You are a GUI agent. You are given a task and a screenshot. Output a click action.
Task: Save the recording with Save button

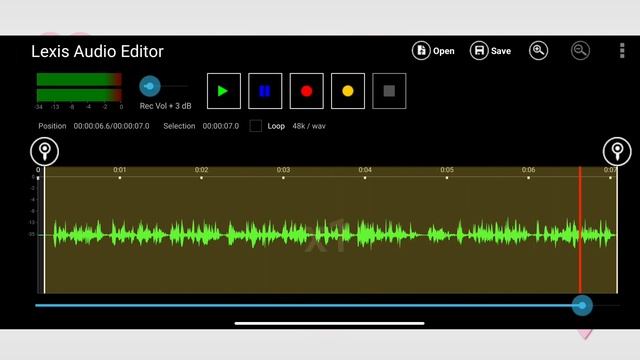[x=490, y=51]
